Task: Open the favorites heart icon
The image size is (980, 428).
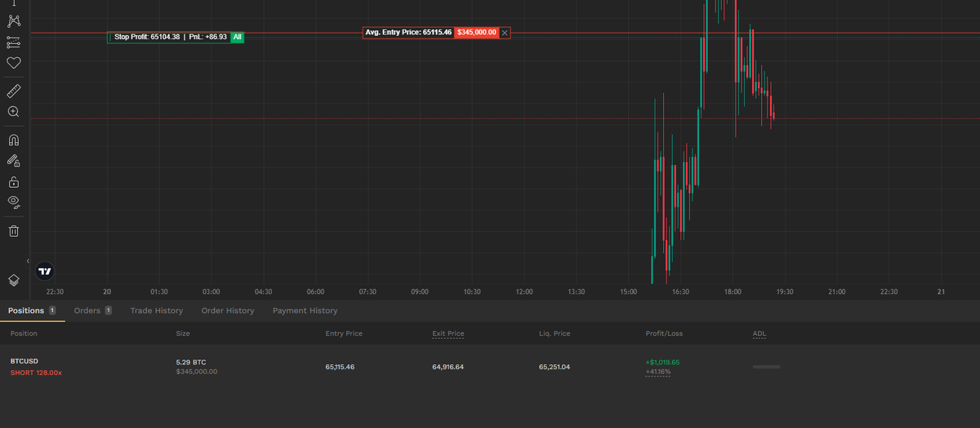Action: pyautogui.click(x=14, y=63)
